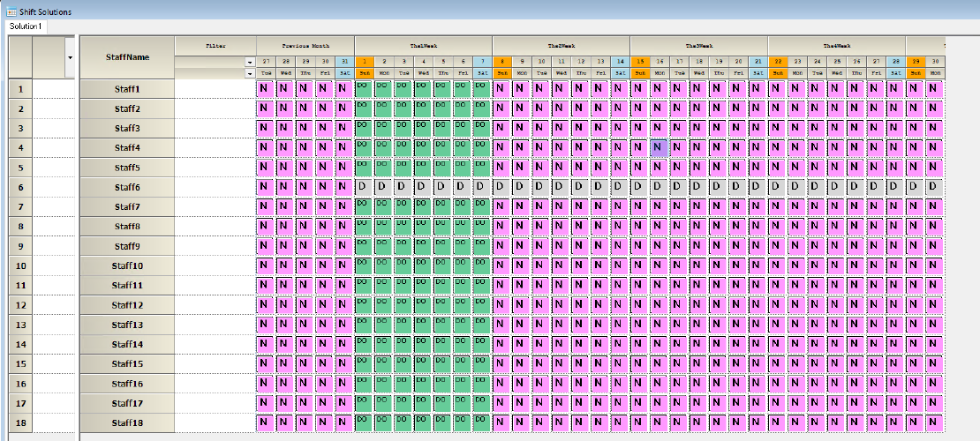Click the Filter cell in Staff16 row
980x441 pixels.
pyautogui.click(x=215, y=385)
